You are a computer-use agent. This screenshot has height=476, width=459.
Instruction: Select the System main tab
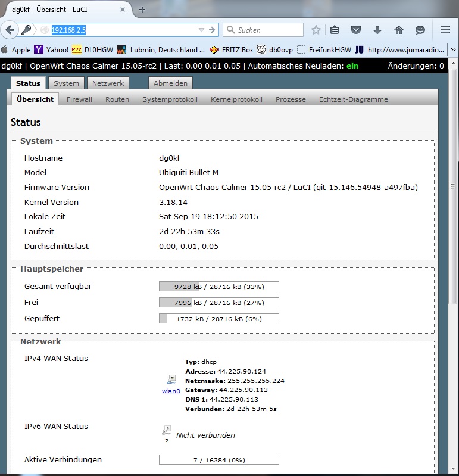coord(66,83)
